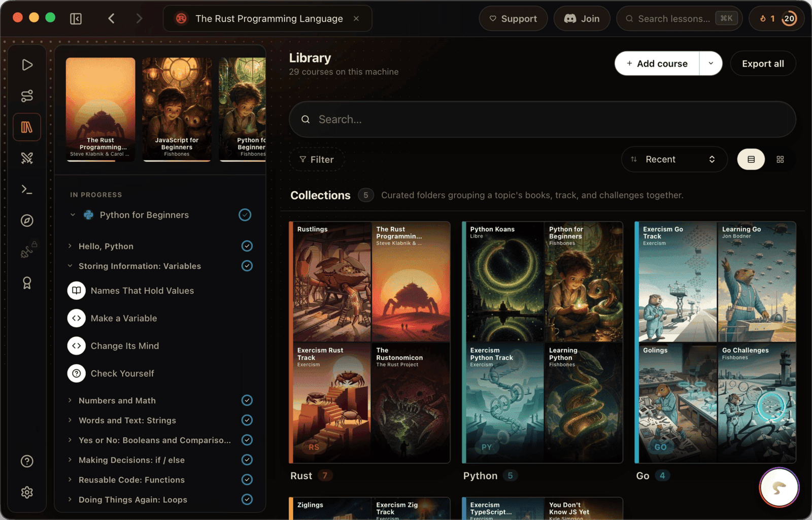The height and width of the screenshot is (520, 812).
Task: Open the Learning Go cover
Action: pos(757,282)
